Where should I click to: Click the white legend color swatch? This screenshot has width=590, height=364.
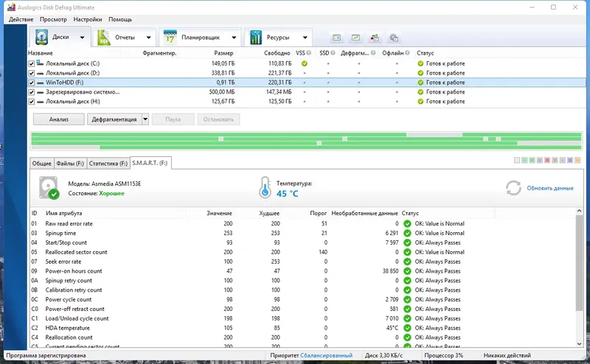[x=517, y=161]
